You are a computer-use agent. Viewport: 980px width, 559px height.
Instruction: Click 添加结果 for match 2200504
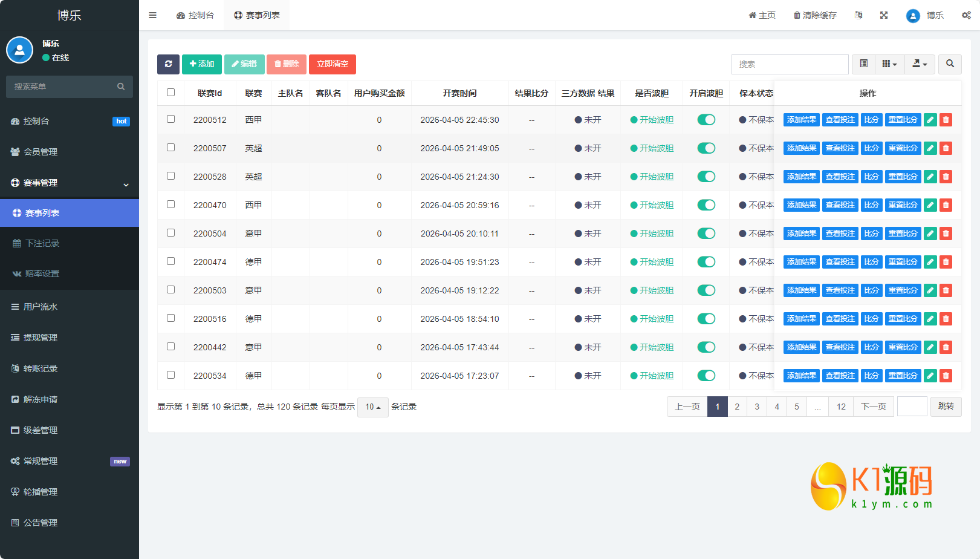(801, 234)
